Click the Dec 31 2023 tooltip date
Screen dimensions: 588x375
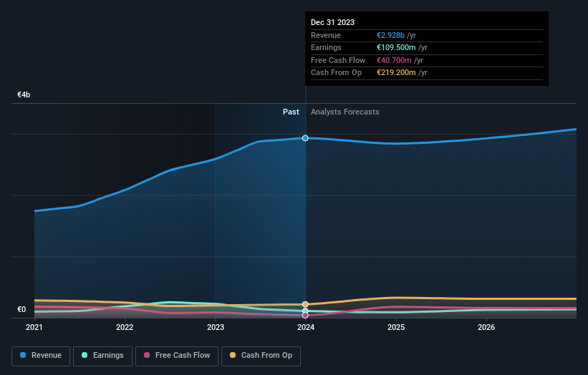point(332,22)
